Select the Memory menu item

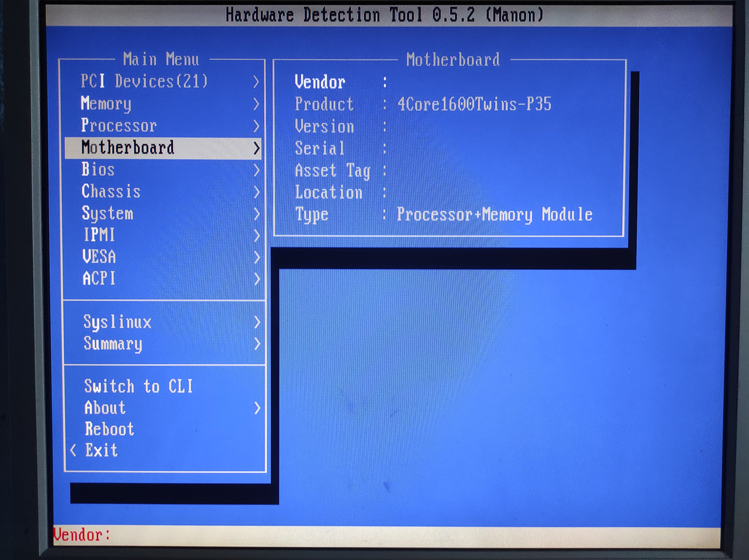[106, 104]
